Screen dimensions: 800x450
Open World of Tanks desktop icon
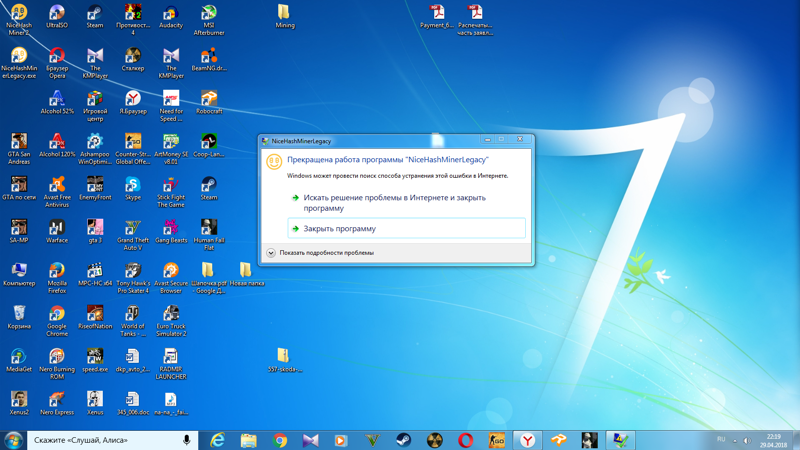133,321
